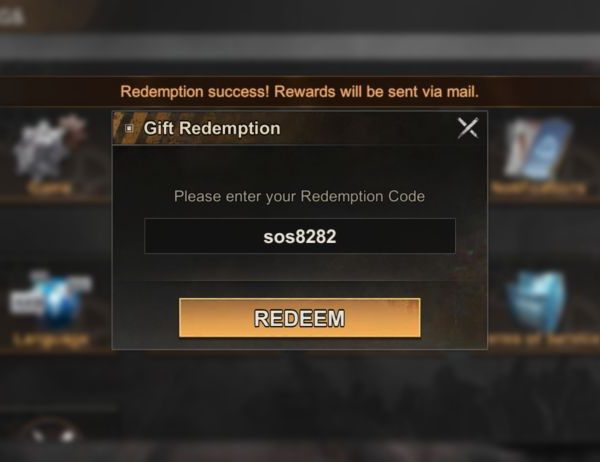Tap the partially visible round icon at bottom left
Image resolution: width=600 pixels, height=462 pixels.
pyautogui.click(x=51, y=433)
